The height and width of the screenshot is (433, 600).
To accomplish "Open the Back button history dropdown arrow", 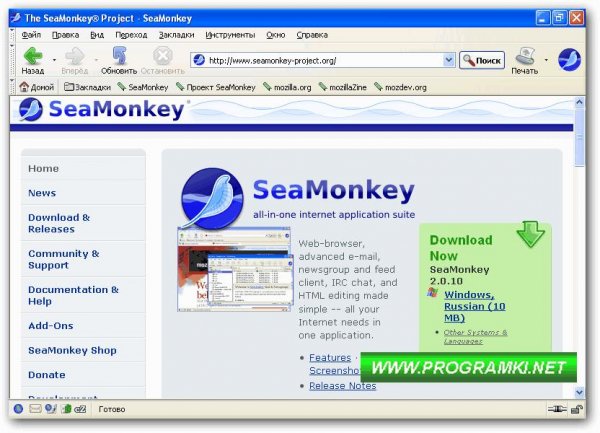I will pos(54,60).
